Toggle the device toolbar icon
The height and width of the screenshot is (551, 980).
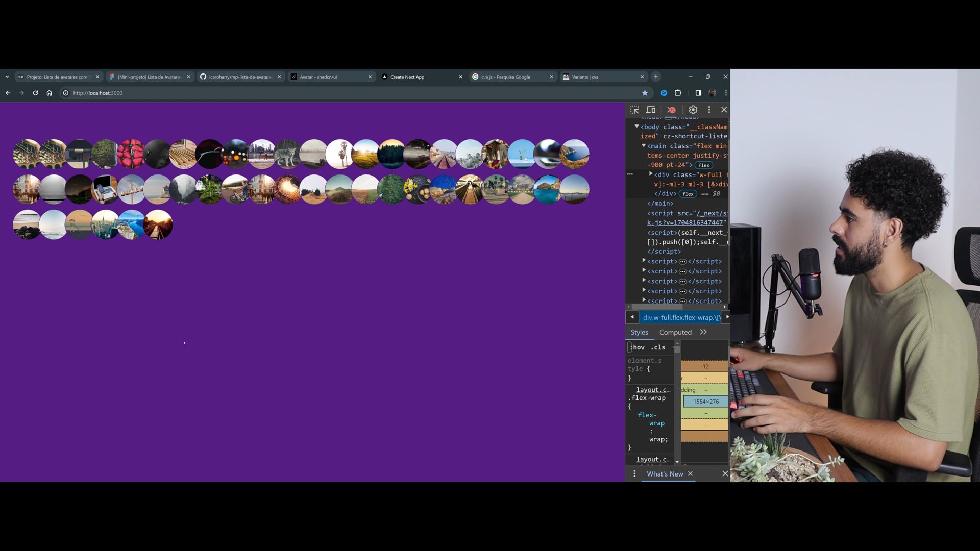click(651, 110)
